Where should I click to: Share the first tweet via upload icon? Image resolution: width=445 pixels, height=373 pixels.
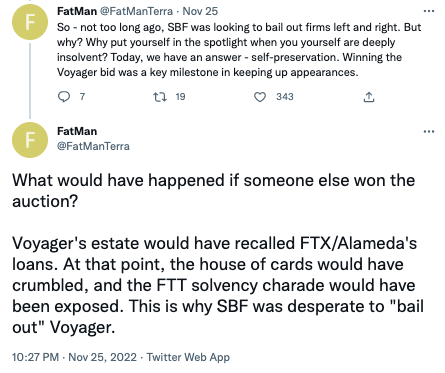pos(369,97)
